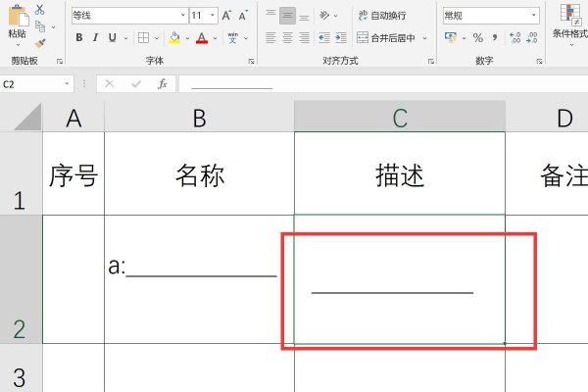This screenshot has height=392, width=588.
Task: Open the number group dialog launcher
Action: (x=539, y=61)
